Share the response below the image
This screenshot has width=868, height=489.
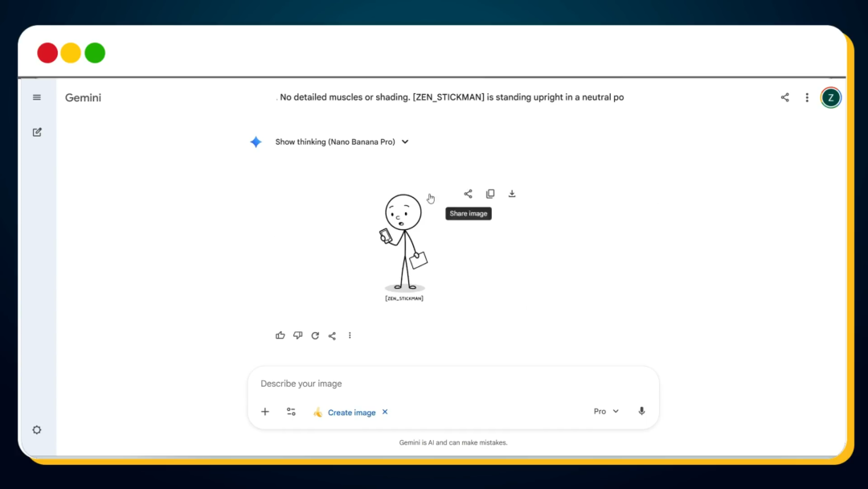tap(332, 335)
